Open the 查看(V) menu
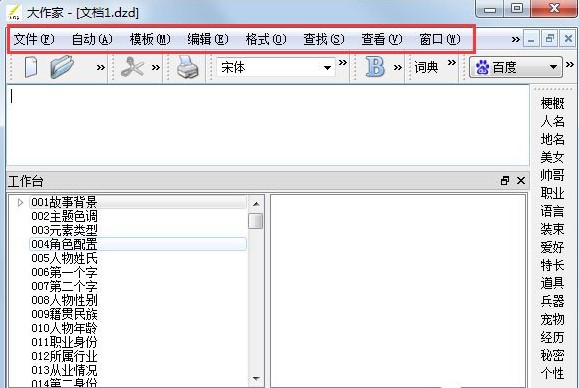The width and height of the screenshot is (579, 388). (x=381, y=39)
